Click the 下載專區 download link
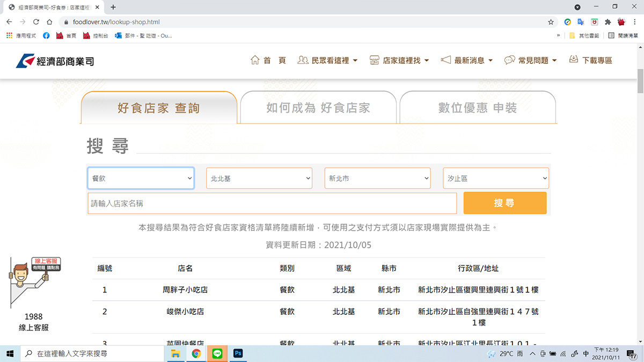This screenshot has width=644, height=362. (x=590, y=60)
